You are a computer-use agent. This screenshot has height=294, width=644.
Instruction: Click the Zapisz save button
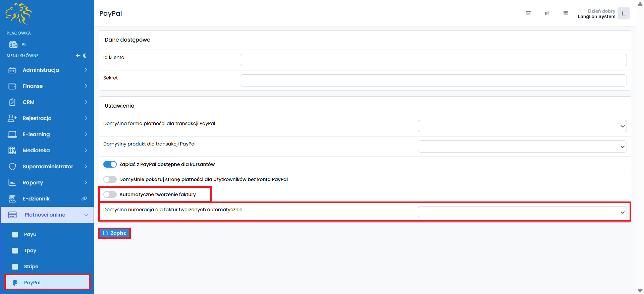[x=114, y=233]
